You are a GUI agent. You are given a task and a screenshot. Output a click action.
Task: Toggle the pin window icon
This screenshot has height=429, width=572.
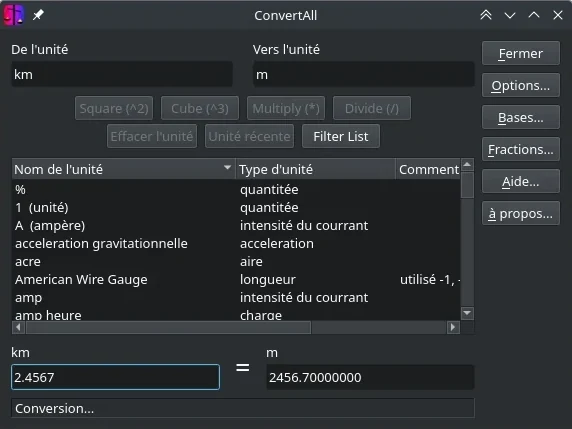pos(38,15)
